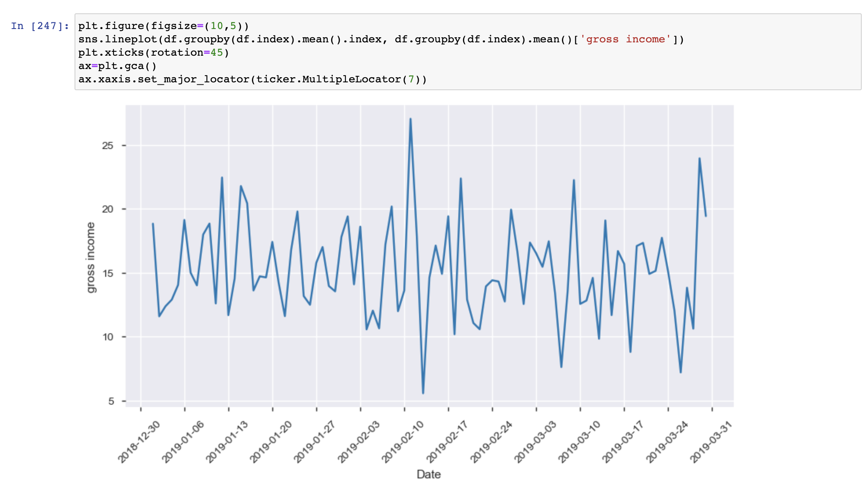Image resolution: width=868 pixels, height=487 pixels.
Task: Click the highest peak of the line plot
Action: [410, 119]
